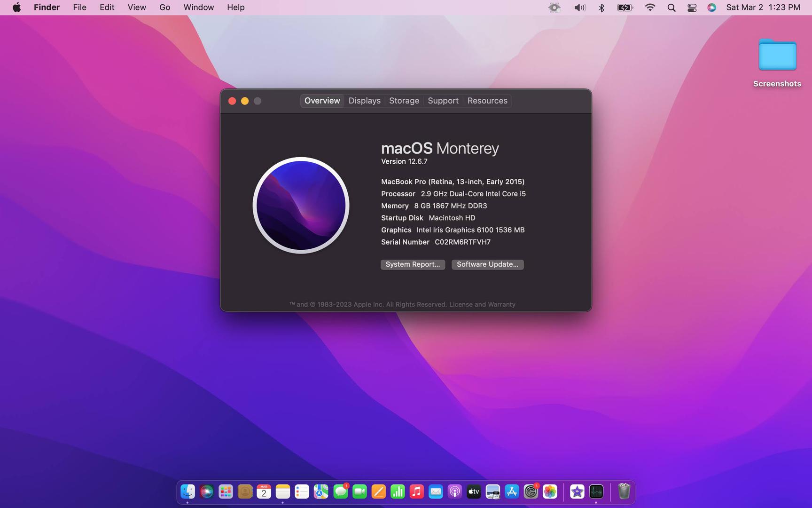Image resolution: width=812 pixels, height=508 pixels.
Task: Open Activity Monitor in the dock
Action: coord(596,492)
